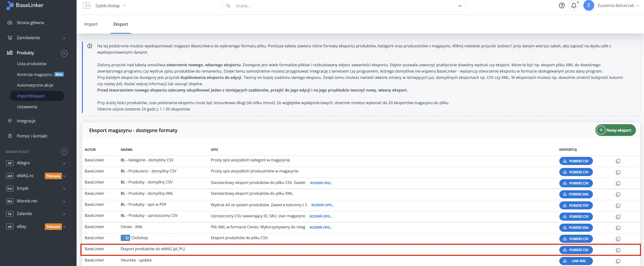Download CSV for Clickshop export
The height and width of the screenshot is (266, 644).
pos(576,239)
